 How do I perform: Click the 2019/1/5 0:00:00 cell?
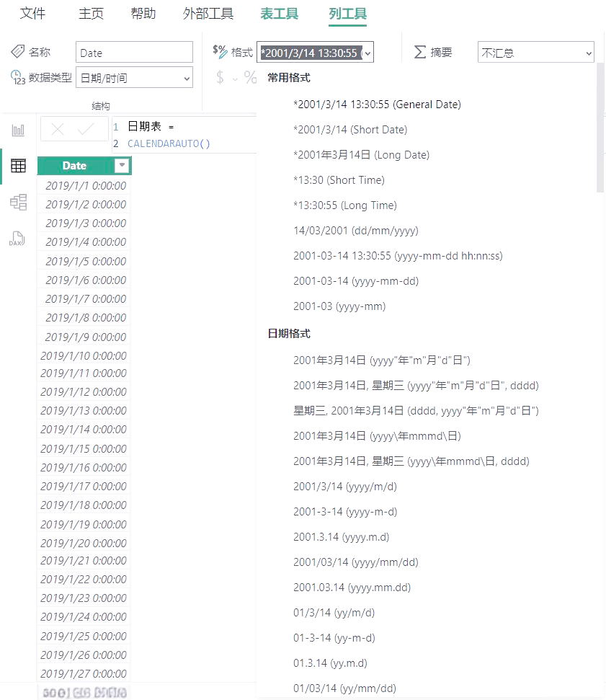click(84, 261)
